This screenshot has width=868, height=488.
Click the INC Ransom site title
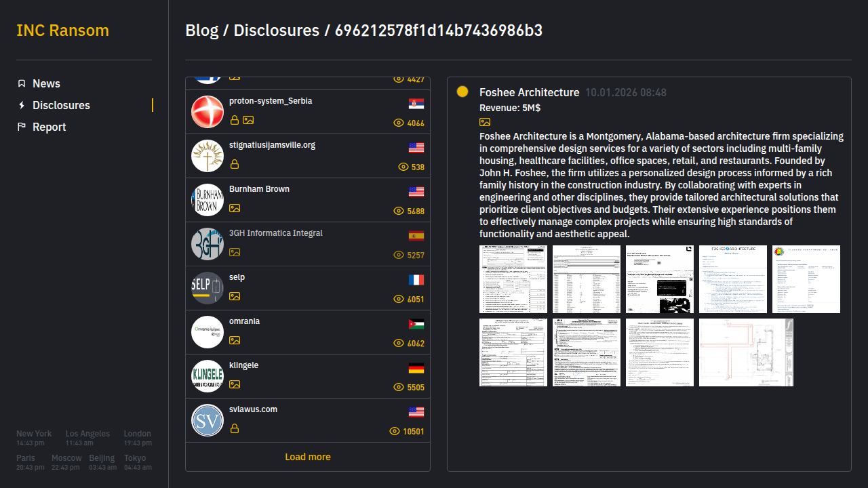point(62,30)
